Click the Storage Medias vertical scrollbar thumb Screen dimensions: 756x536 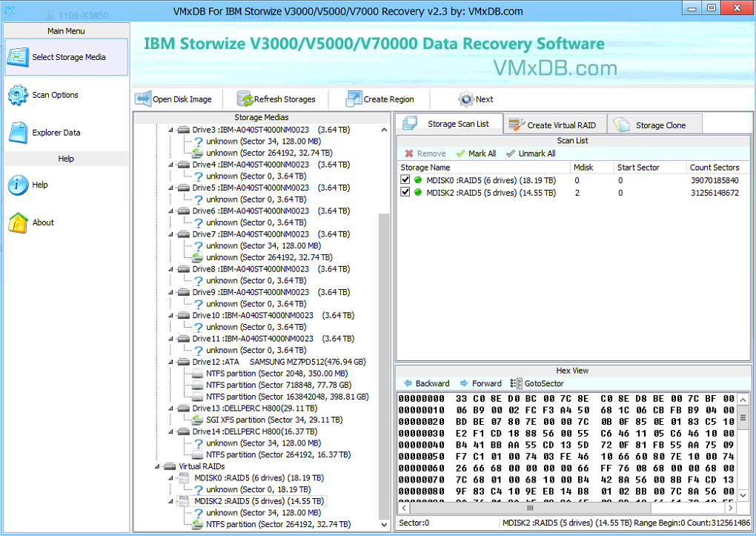pyautogui.click(x=384, y=366)
